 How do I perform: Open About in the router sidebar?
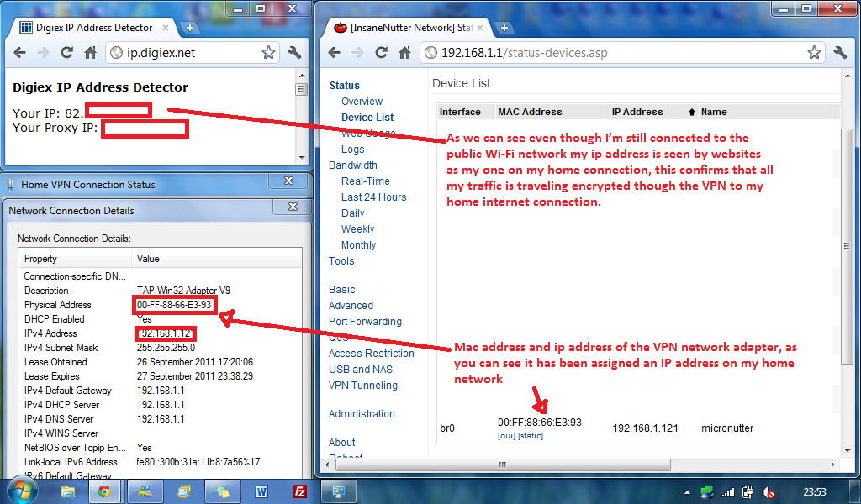coord(341,442)
